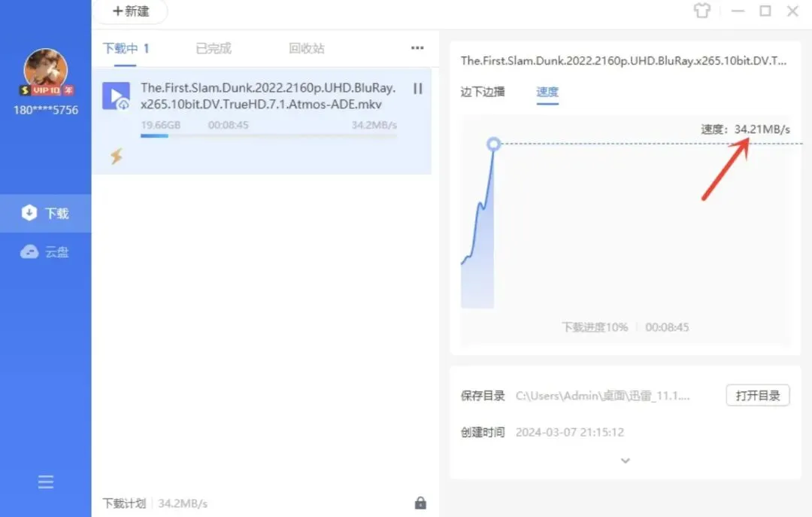Click the video file type icon
Image resolution: width=812 pixels, height=517 pixels.
tap(116, 96)
